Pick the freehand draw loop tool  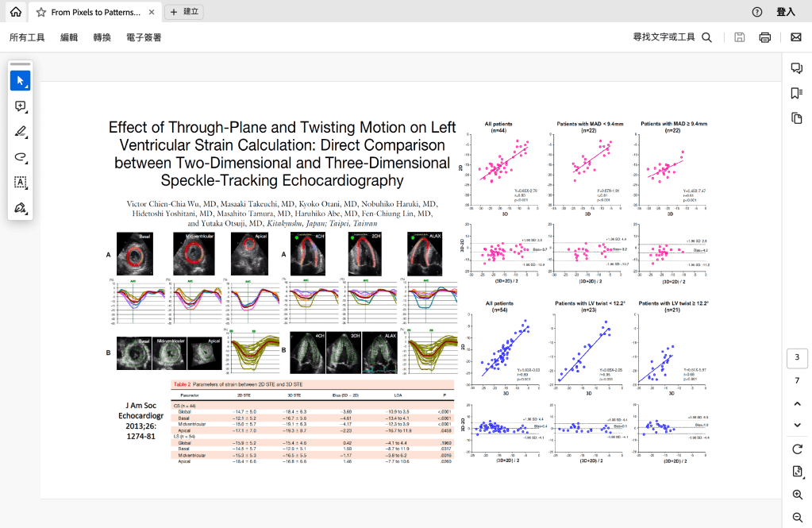pyautogui.click(x=20, y=157)
